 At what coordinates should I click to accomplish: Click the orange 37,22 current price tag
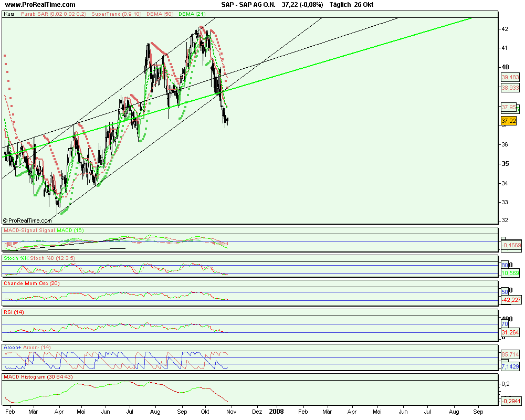click(x=509, y=120)
